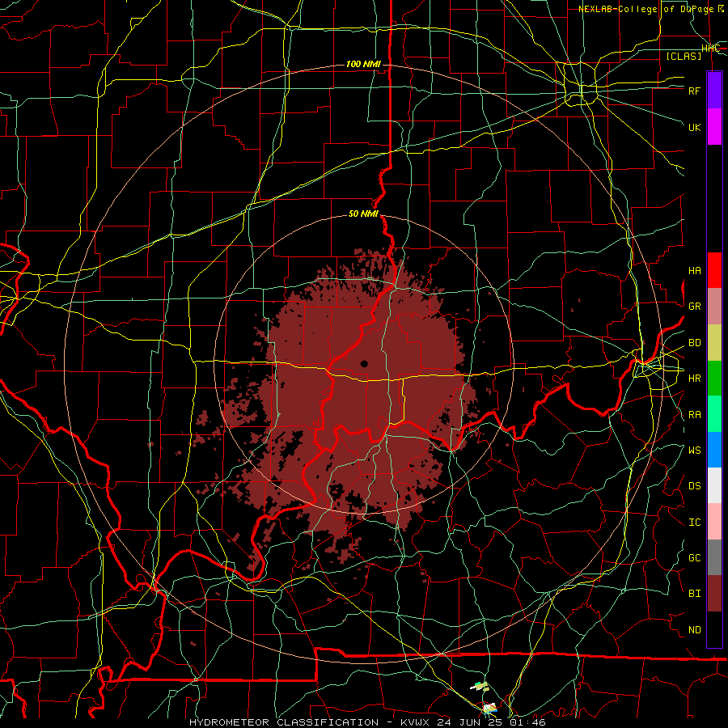
Task: Click the 'ND' legend label
Action: point(694,630)
